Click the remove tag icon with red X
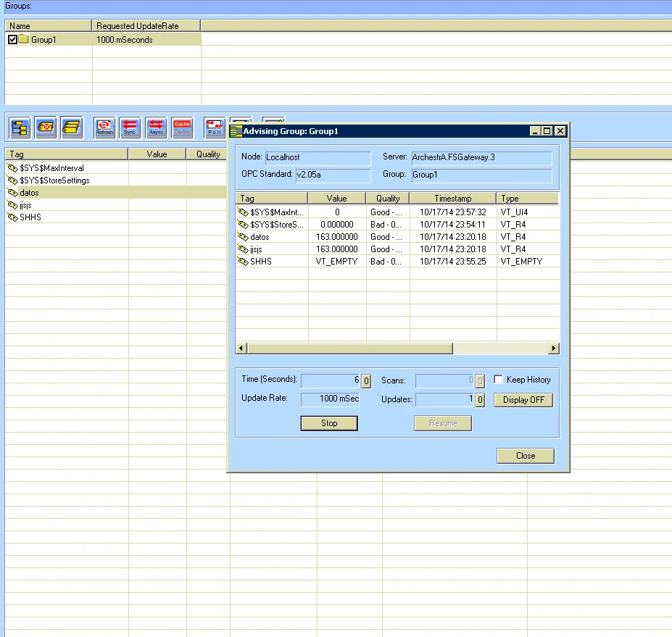The height and width of the screenshot is (637, 672). pyautogui.click(x=46, y=128)
